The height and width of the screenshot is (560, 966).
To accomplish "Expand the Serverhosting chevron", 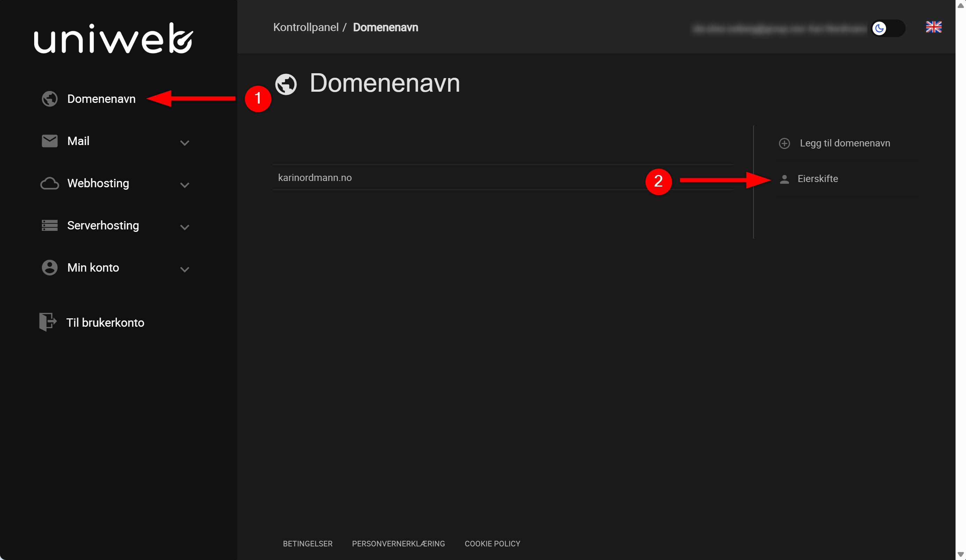I will click(x=185, y=227).
